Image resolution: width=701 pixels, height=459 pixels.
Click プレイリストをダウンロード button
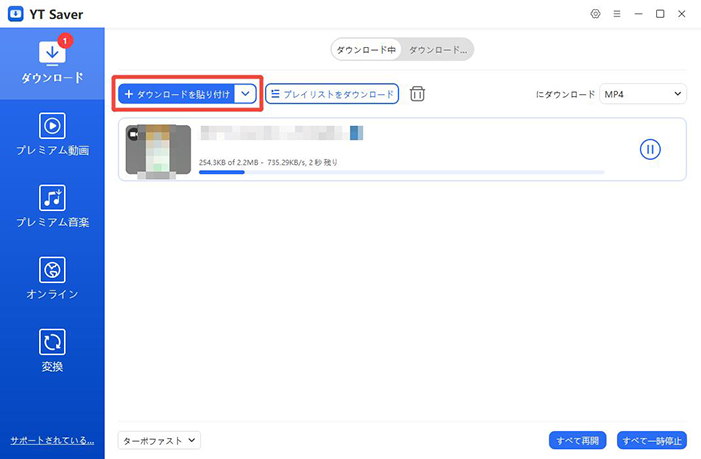(x=332, y=94)
